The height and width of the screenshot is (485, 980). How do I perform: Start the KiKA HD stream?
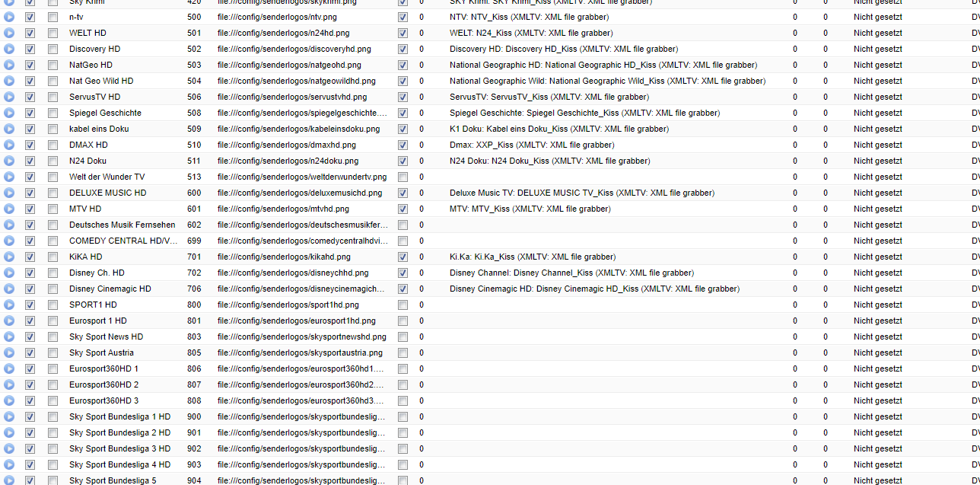pos(9,257)
